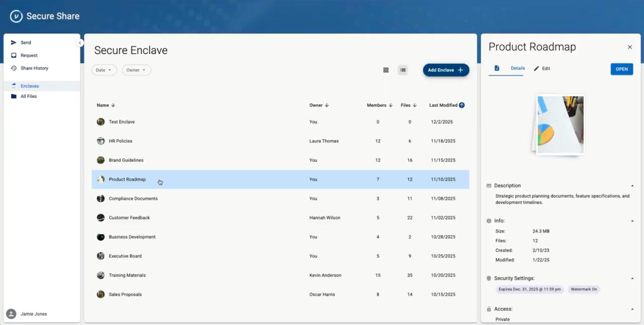Open the Date filter dropdown
The image size is (644, 325).
pyautogui.click(x=104, y=70)
